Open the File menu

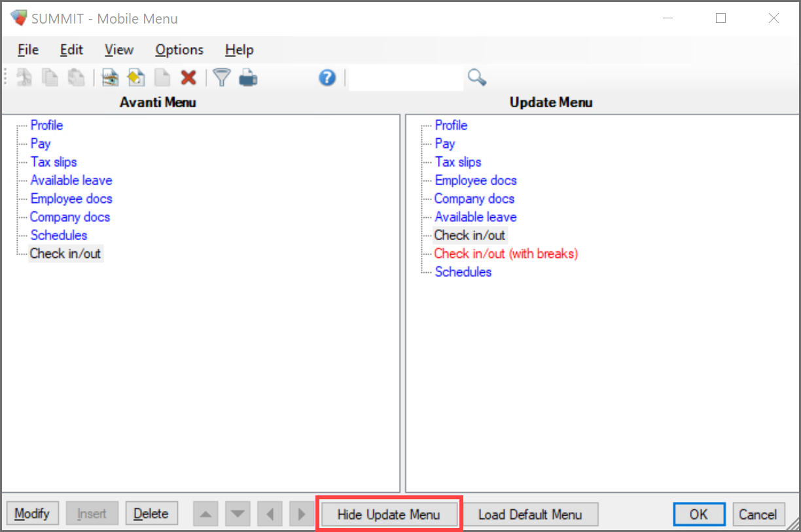click(x=28, y=50)
